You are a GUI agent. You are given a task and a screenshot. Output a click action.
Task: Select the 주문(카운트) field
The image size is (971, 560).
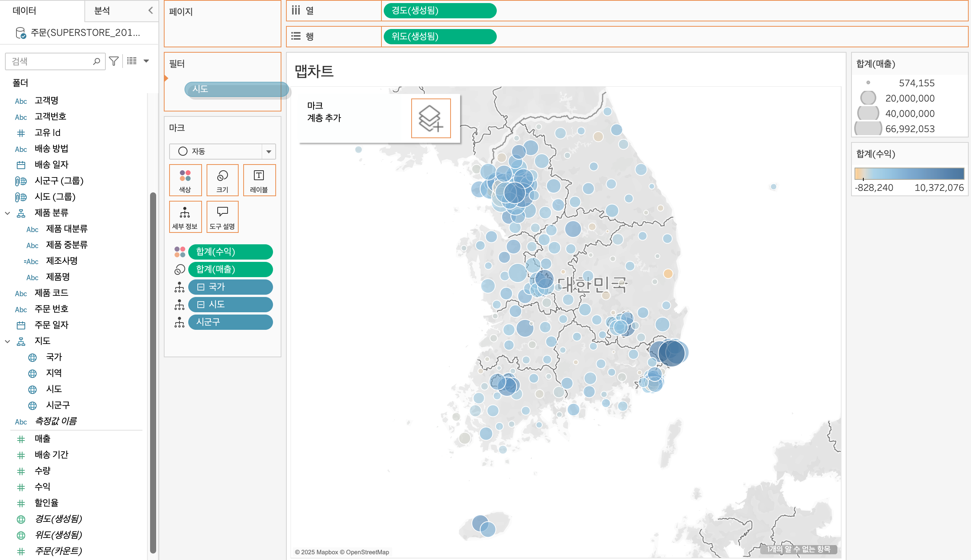click(x=58, y=551)
